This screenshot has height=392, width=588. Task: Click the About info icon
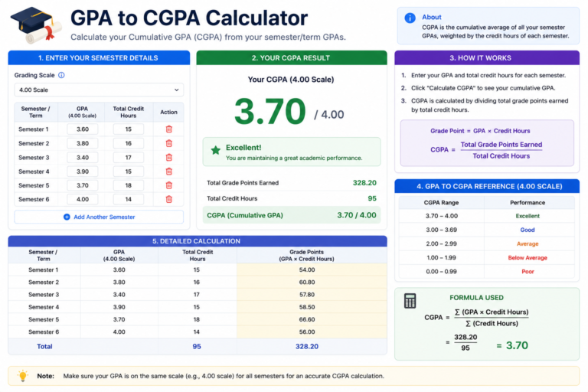coord(410,18)
